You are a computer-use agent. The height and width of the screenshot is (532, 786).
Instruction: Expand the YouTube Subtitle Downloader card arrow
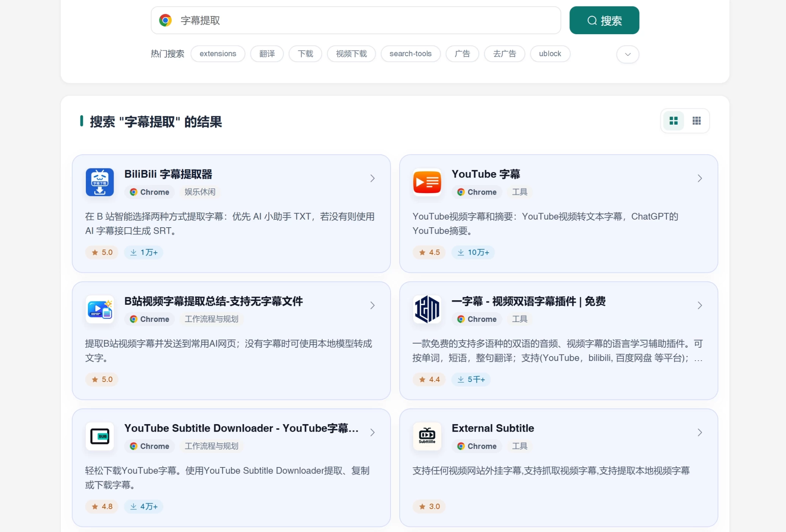372,432
